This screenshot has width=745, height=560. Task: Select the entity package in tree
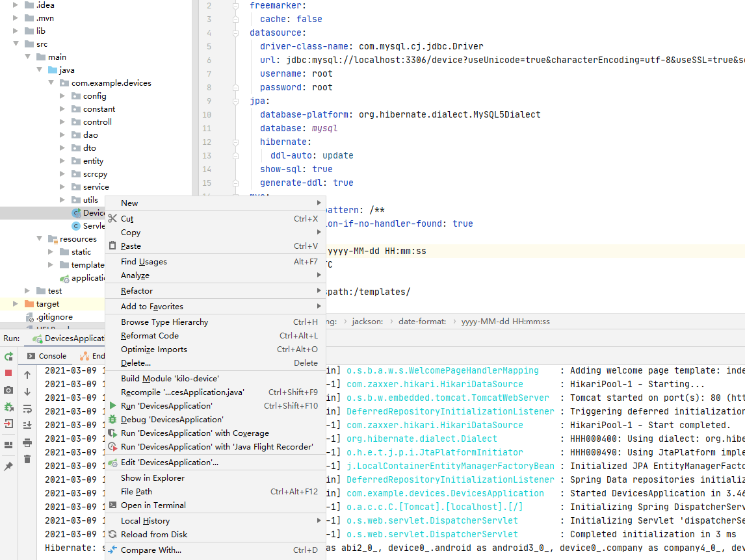pyautogui.click(x=93, y=161)
